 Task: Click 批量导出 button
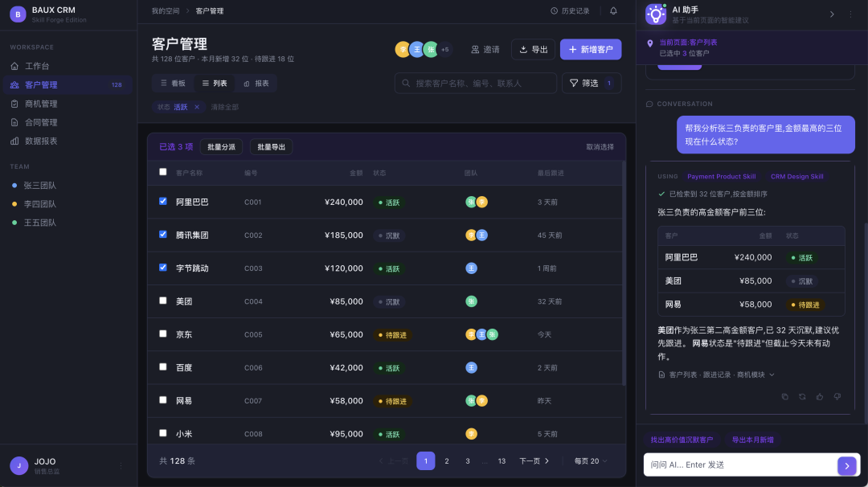pos(272,146)
